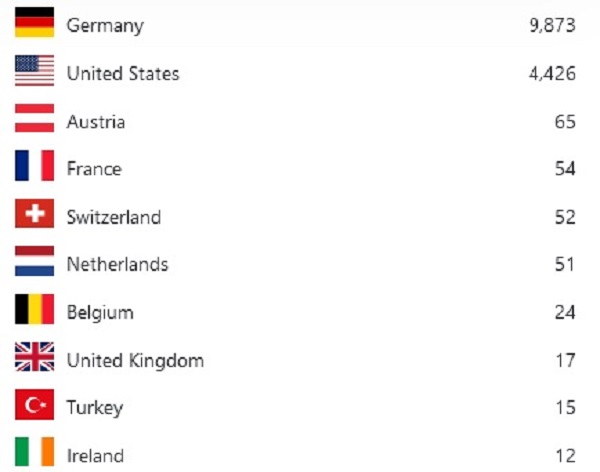Open the Netherlands country label

tap(117, 265)
